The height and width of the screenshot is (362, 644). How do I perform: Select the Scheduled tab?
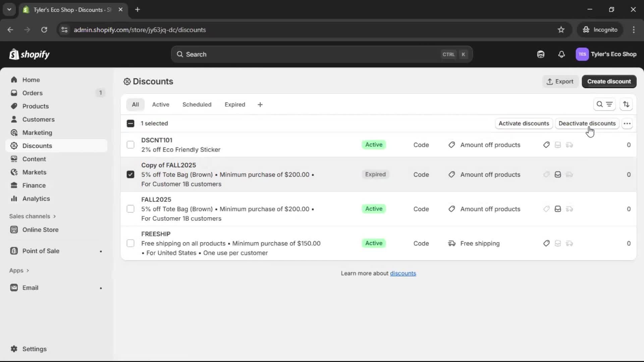[197, 104]
